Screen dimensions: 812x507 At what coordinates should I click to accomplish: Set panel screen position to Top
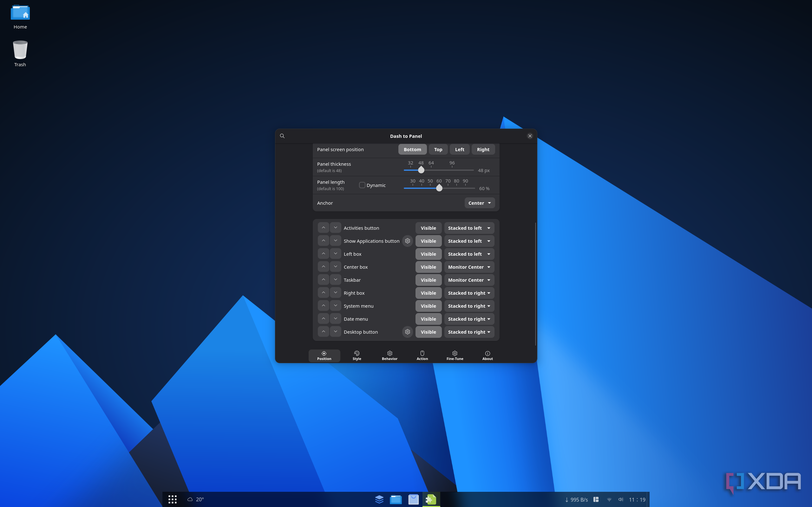438,150
